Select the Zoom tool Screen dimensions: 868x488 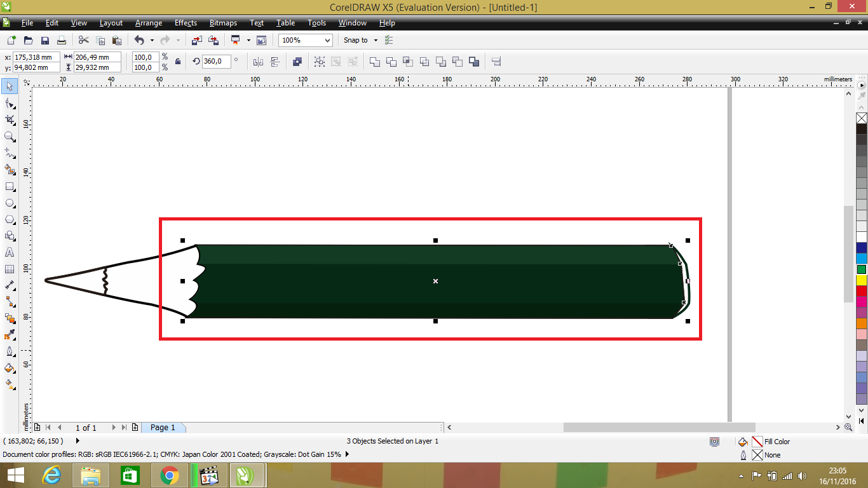tap(10, 136)
